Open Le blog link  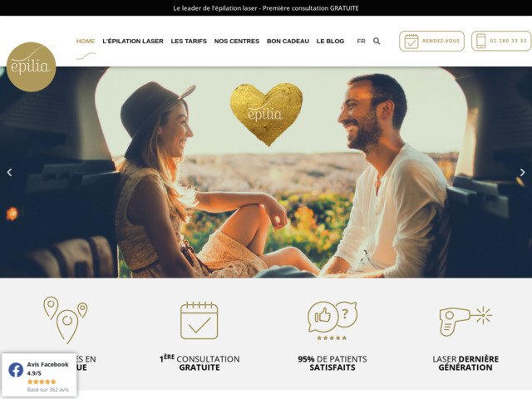[330, 41]
